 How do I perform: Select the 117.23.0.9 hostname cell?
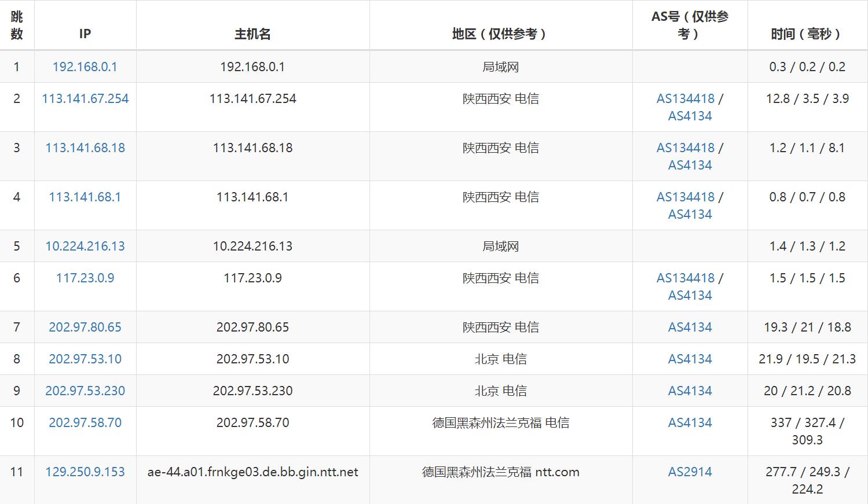pos(253,286)
